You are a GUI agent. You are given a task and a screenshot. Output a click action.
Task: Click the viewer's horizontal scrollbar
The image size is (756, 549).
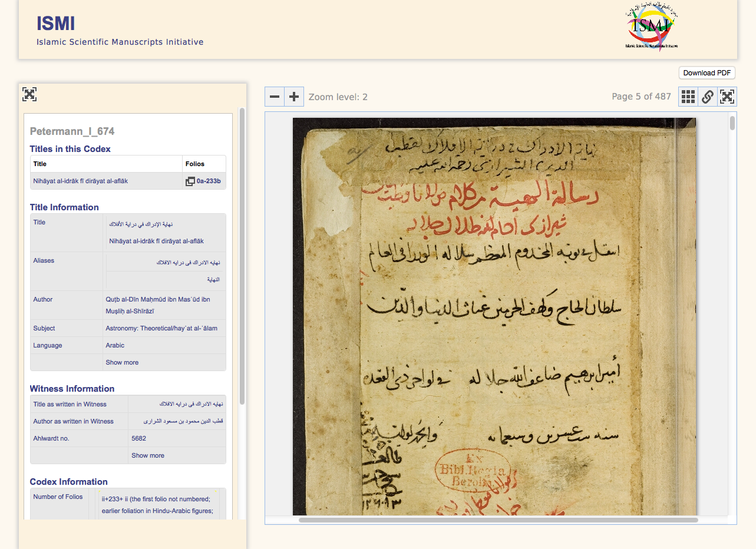498,520
